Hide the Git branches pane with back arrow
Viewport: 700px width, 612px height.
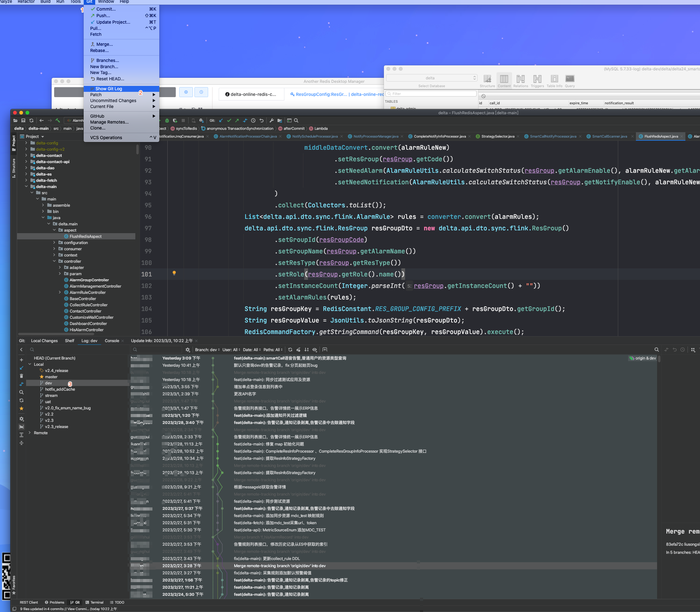[x=21, y=350]
